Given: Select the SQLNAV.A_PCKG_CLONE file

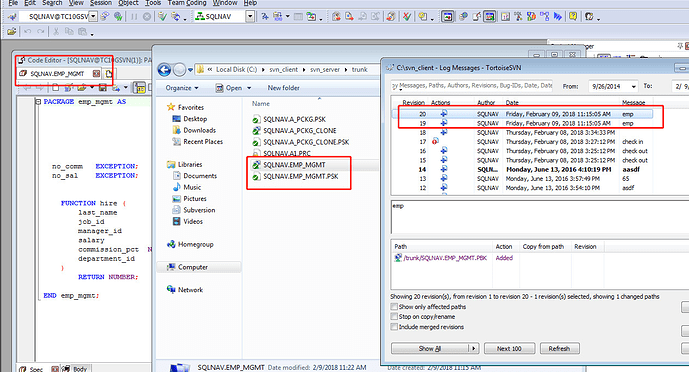Looking at the screenshot, I should pyautogui.click(x=300, y=130).
